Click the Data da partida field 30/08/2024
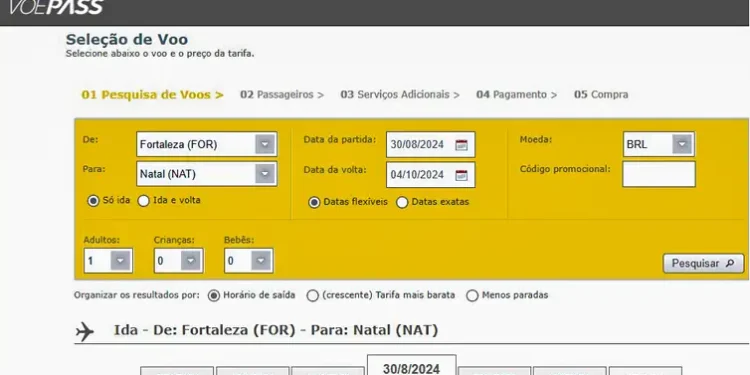The height and width of the screenshot is (375, 750). click(x=430, y=144)
